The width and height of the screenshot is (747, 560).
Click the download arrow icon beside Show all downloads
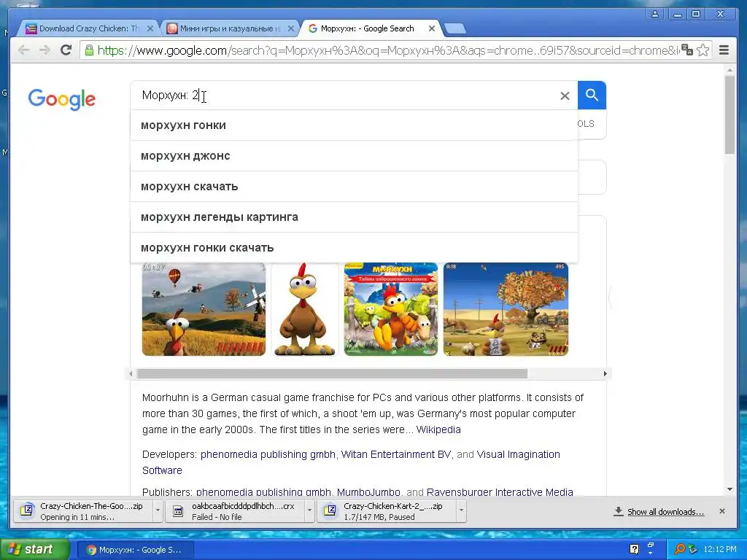619,511
